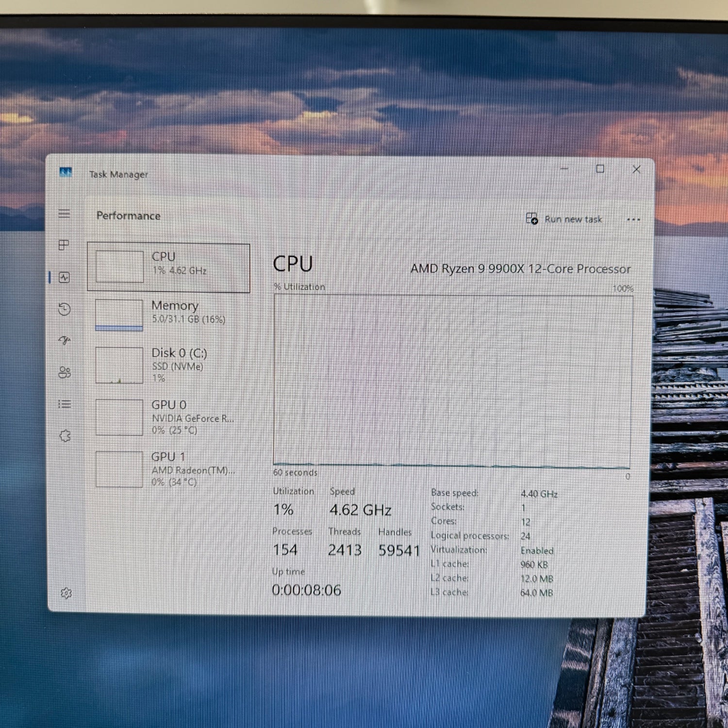Minimize the Task Manager window
Viewport: 728px width, 728px height.
pos(564,169)
